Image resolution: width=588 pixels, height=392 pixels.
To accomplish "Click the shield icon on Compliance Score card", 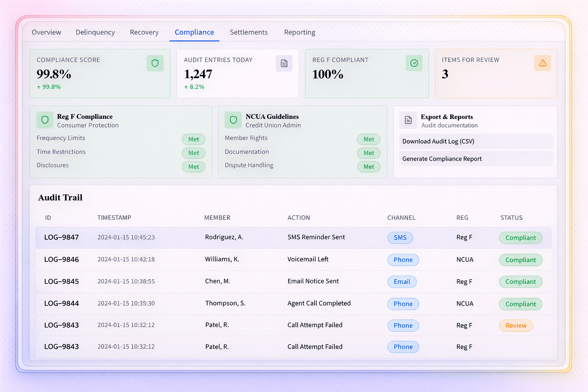I will click(x=155, y=63).
